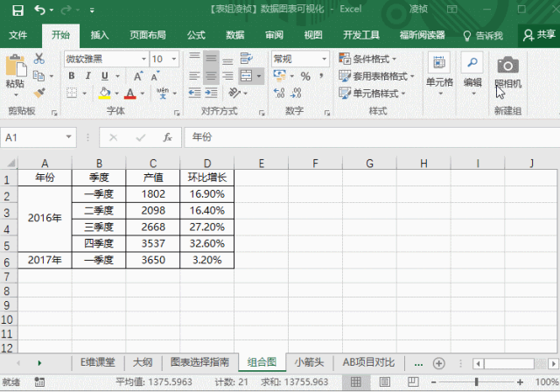This screenshot has height=392, width=560.
Task: Click the Paste clipboard icon
Action: [16, 66]
